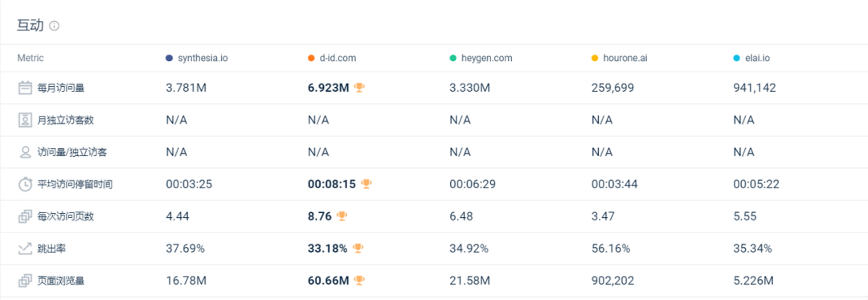Click the dark blue dot for synthesia.io
868x300 pixels.
[x=170, y=58]
